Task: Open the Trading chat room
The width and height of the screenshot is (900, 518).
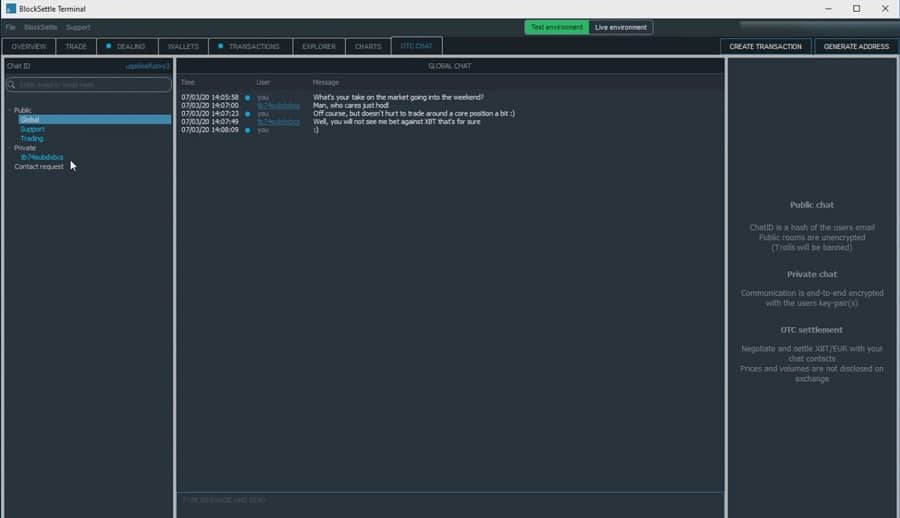Action: click(32, 139)
